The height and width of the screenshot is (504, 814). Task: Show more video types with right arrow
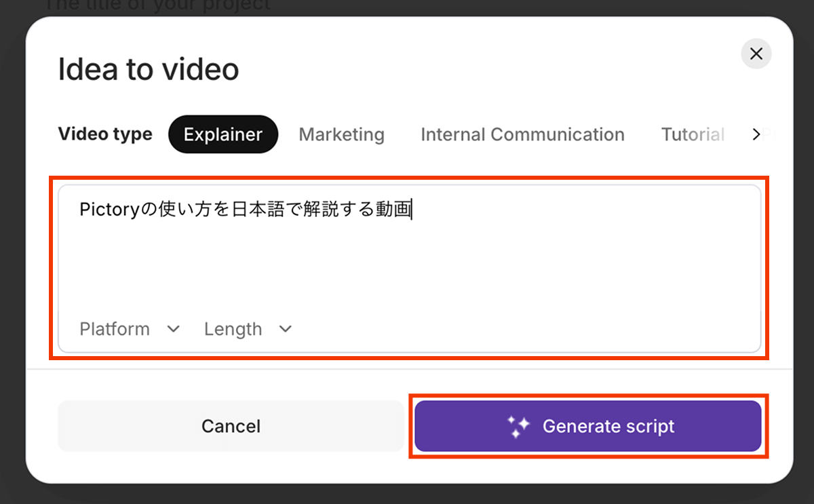point(756,134)
